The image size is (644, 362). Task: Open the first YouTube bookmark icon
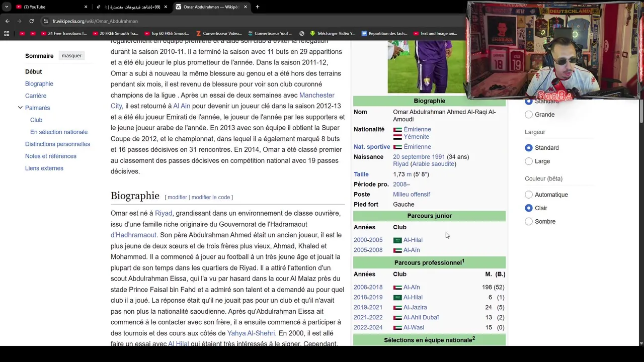pos(22,34)
